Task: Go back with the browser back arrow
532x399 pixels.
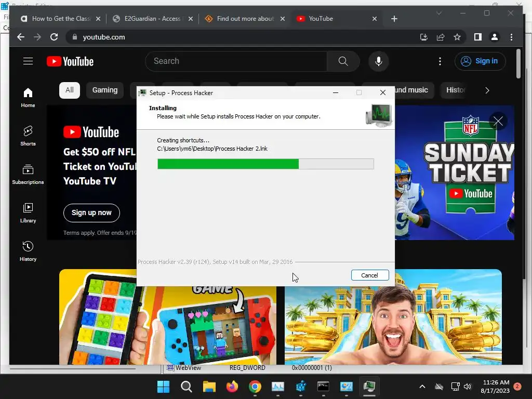Action: click(x=21, y=37)
